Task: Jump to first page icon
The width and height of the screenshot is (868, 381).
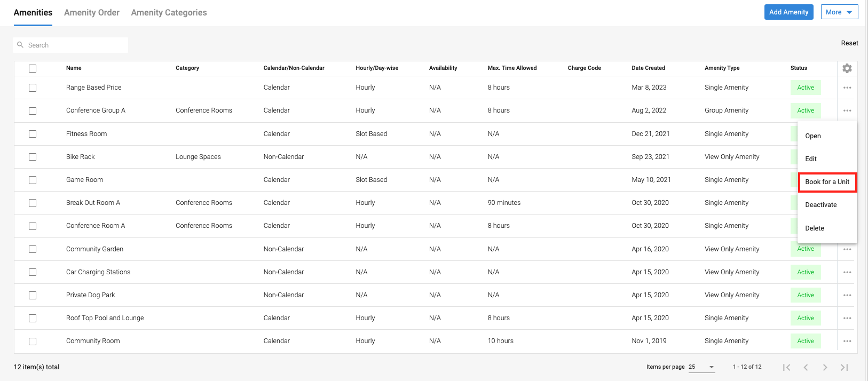Action: [x=786, y=367]
